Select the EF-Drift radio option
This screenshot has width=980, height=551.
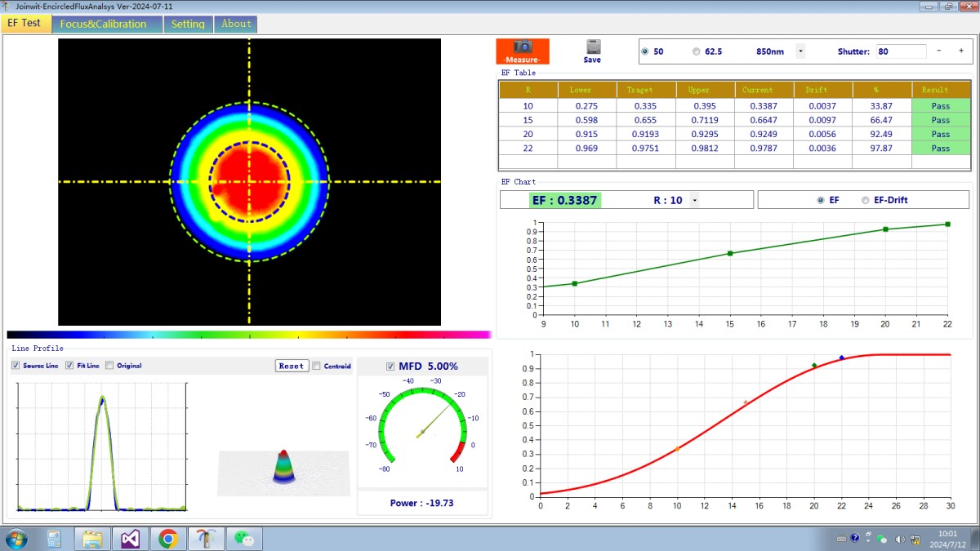[865, 200]
